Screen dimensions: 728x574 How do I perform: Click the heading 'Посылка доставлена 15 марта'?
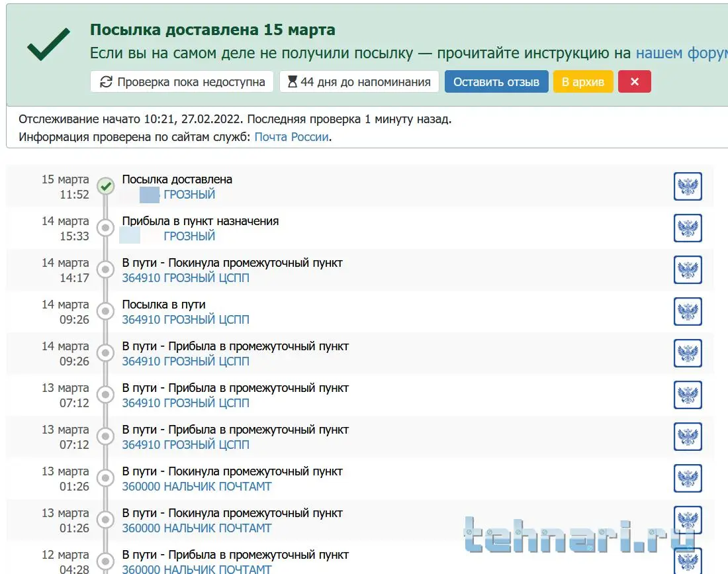(212, 30)
